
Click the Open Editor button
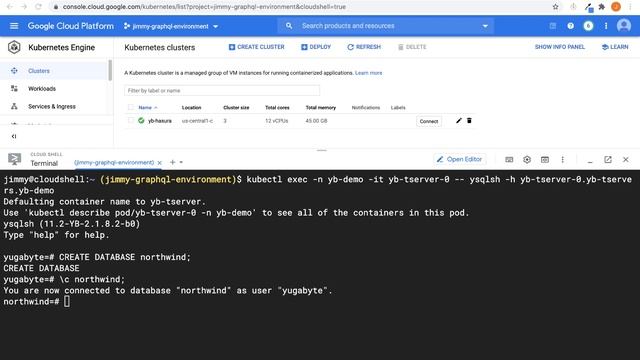459,159
